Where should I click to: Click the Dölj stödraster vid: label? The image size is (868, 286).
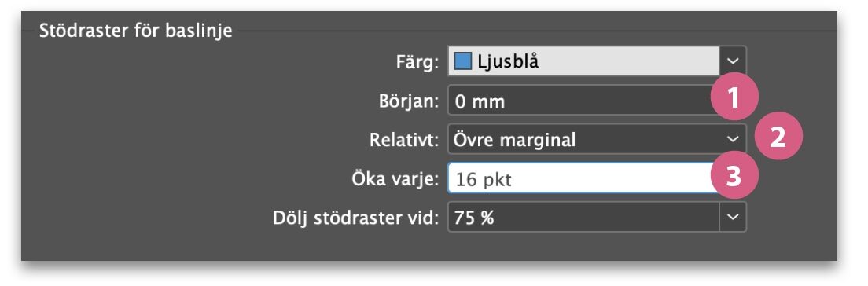point(356,218)
